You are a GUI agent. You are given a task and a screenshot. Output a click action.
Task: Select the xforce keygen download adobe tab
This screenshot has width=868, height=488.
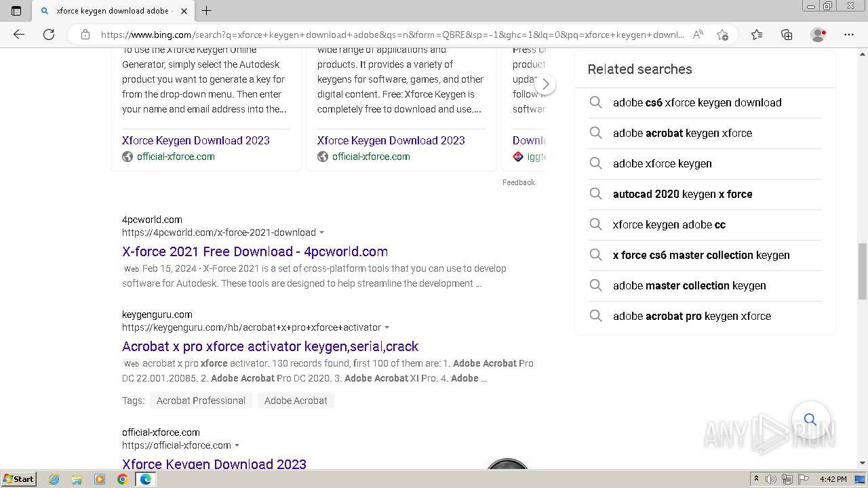pos(113,11)
